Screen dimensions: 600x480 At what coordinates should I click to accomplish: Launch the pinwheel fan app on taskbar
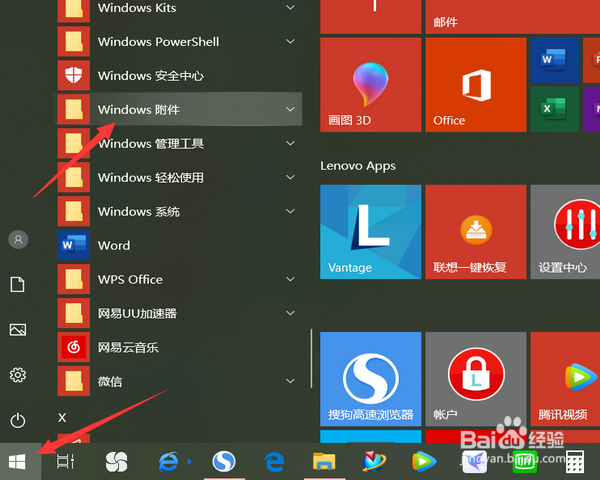click(x=116, y=462)
